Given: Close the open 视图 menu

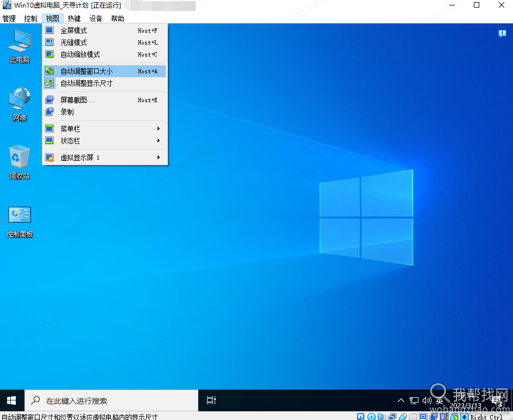Looking at the screenshot, I should (x=52, y=18).
